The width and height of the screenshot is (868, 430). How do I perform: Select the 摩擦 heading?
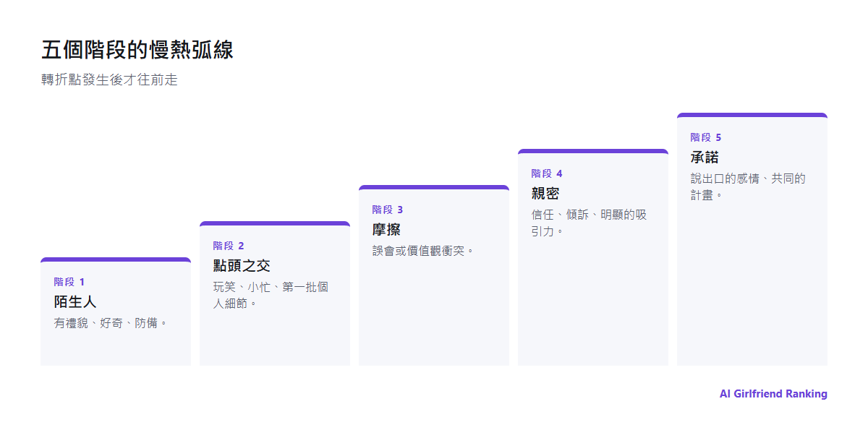tap(386, 229)
